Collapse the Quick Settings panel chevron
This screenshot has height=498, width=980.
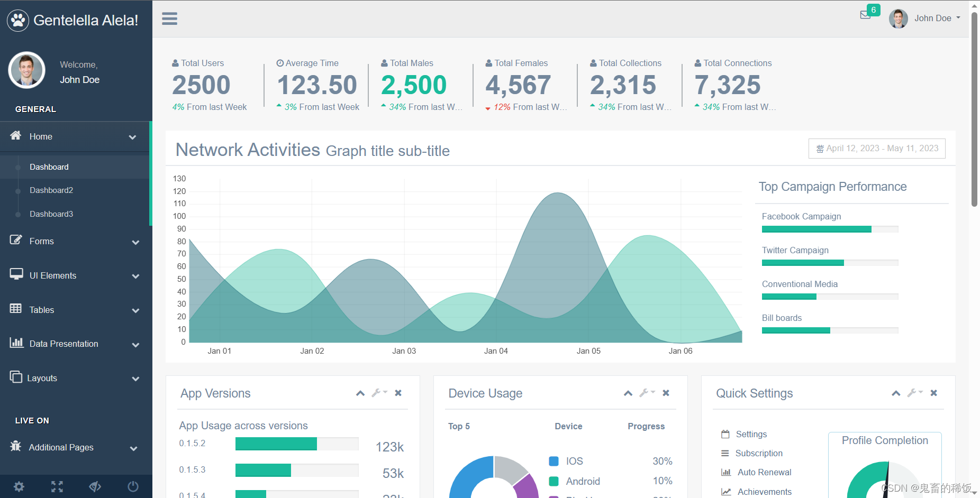(x=896, y=393)
